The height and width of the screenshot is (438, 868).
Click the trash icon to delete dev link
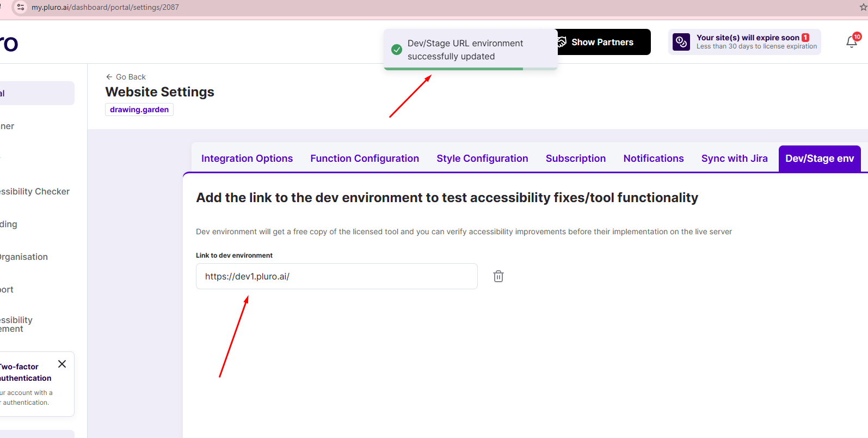[x=498, y=276]
